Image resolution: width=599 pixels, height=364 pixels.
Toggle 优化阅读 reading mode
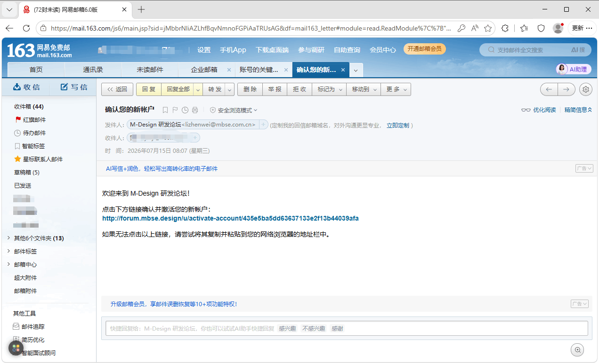539,110
